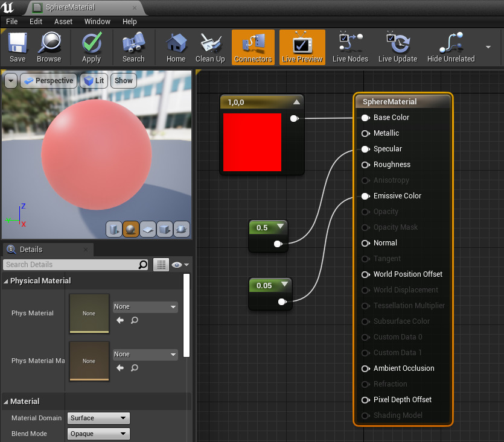Collapse the Physical Material section

[x=6, y=281]
